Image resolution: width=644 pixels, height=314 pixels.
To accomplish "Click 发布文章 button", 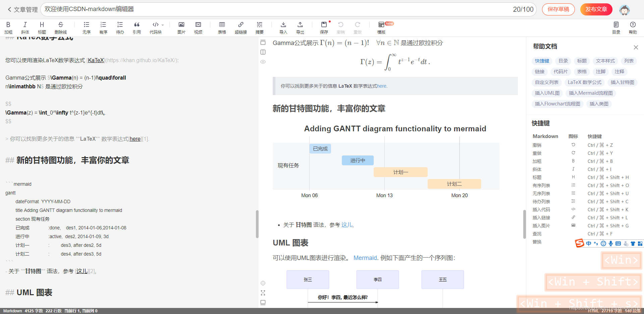I will coord(596,9).
